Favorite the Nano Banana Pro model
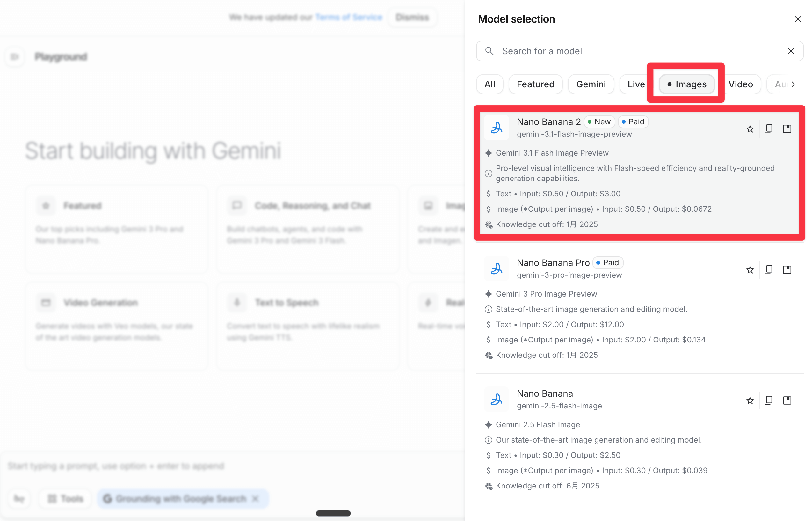Screen dimensions: 812x521 [750, 270]
